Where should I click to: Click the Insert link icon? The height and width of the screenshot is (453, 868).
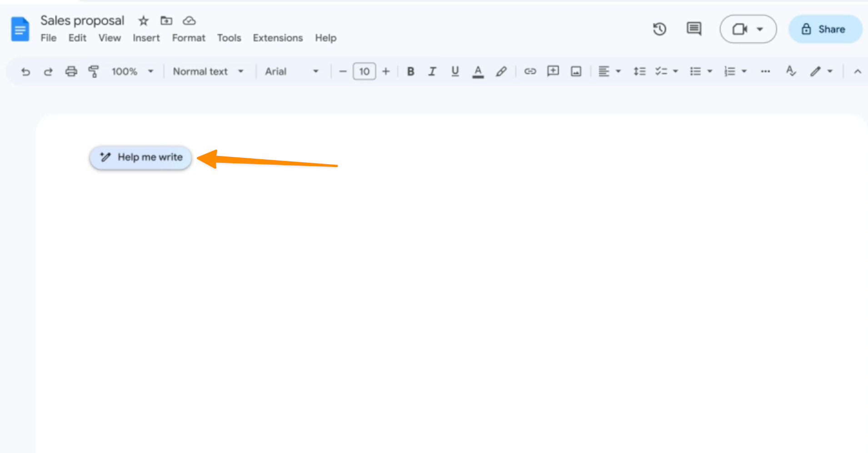tap(530, 71)
